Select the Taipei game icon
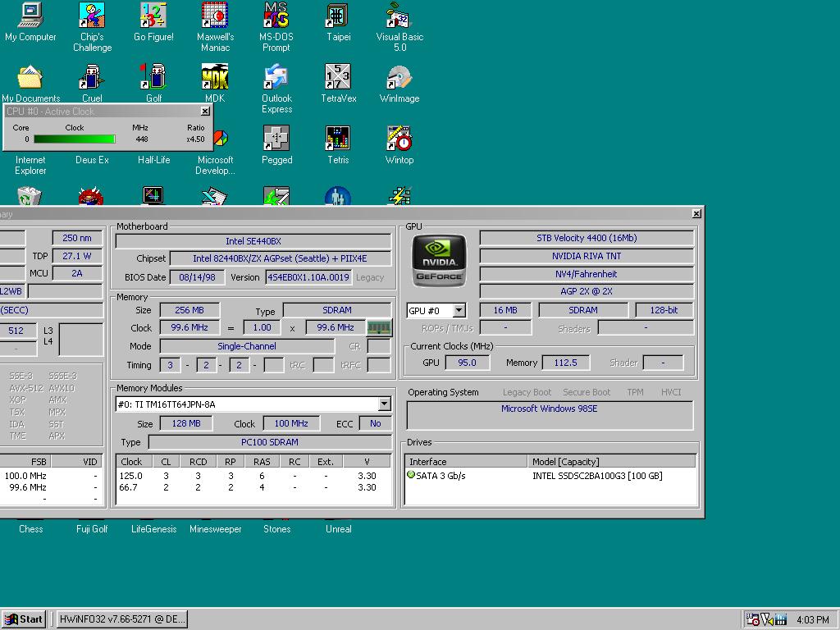Viewport: 840px width, 630px height. pos(338,16)
